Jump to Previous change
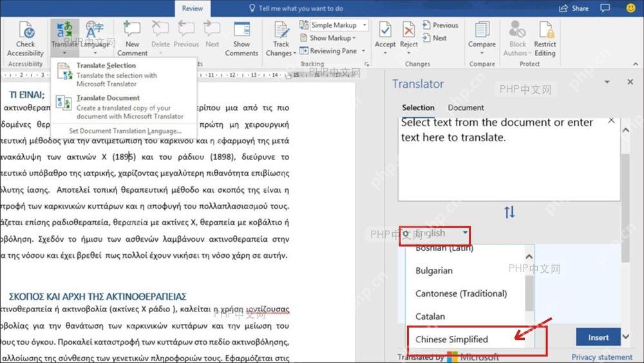This screenshot has height=363, width=644. [x=440, y=25]
